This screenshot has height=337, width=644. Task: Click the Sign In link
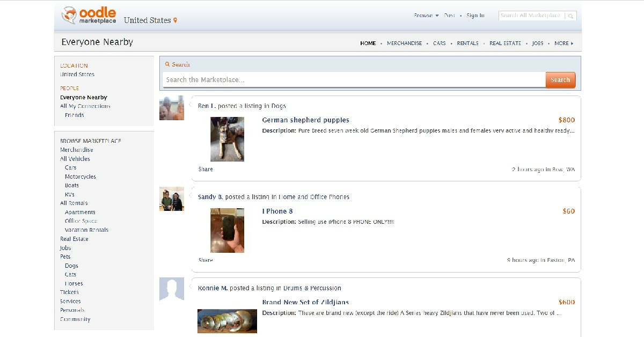pyautogui.click(x=475, y=16)
